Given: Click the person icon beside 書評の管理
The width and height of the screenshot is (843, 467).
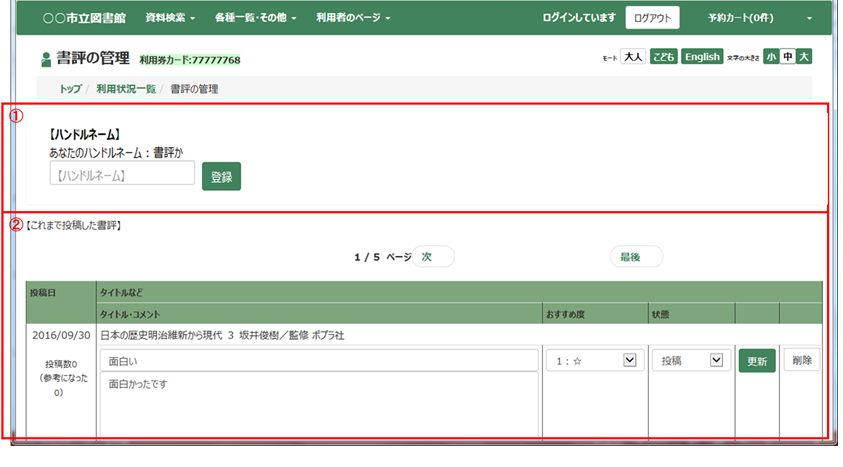Looking at the screenshot, I should [x=46, y=59].
